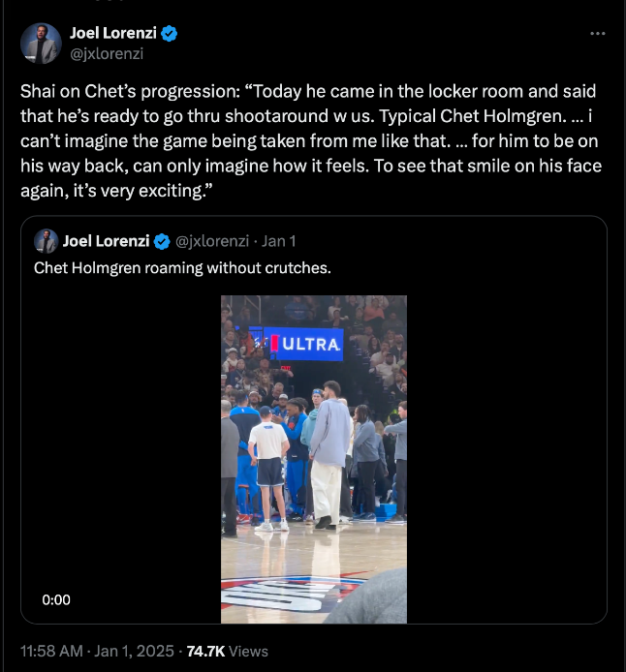Click Joel Lorenzi's large profile avatar
The height and width of the screenshot is (672, 626).
(40, 44)
